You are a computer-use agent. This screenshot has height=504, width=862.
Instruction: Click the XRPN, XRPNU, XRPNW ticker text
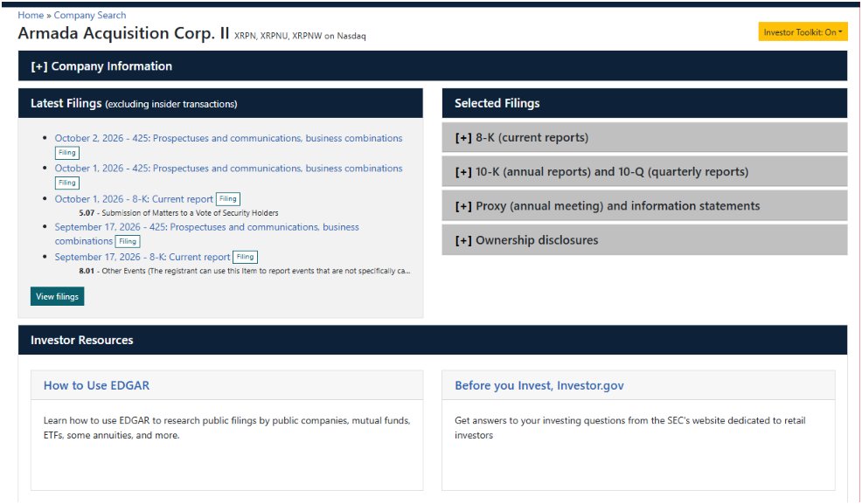coord(300,36)
